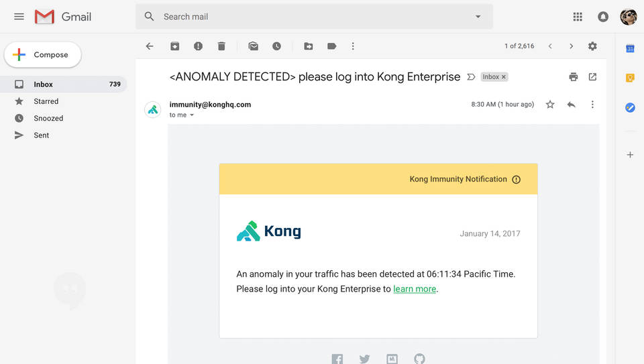Reply with the arrow icon
The height and width of the screenshot is (364, 644).
click(571, 105)
